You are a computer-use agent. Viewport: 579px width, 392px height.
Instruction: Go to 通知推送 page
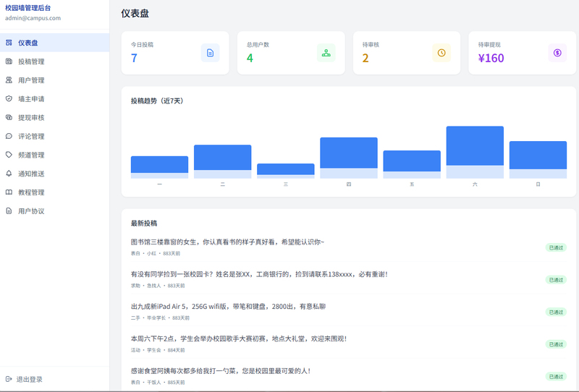pyautogui.click(x=55, y=174)
